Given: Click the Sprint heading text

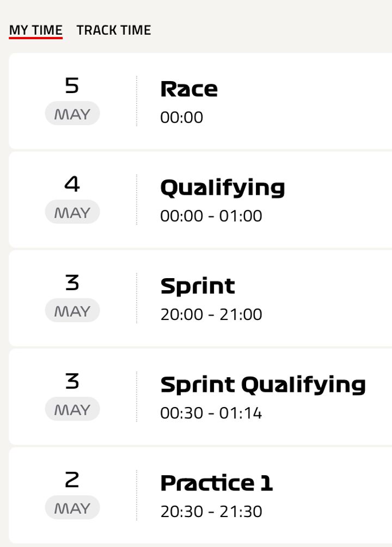Looking at the screenshot, I should [198, 287].
